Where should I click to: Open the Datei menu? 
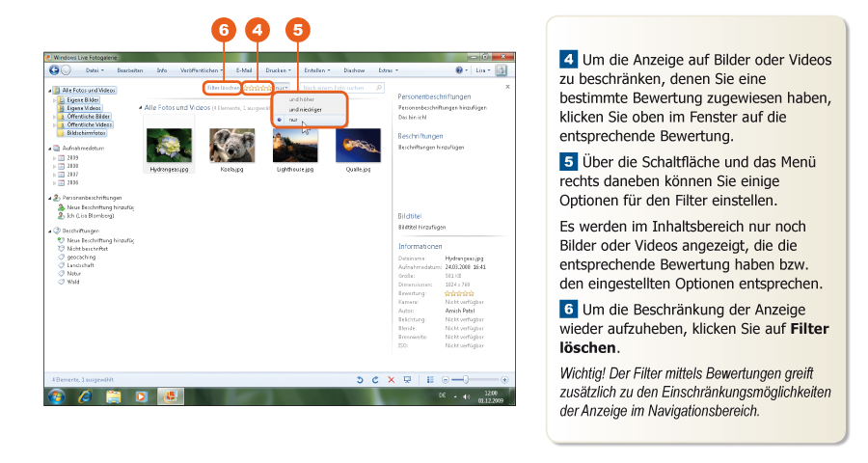click(x=95, y=70)
